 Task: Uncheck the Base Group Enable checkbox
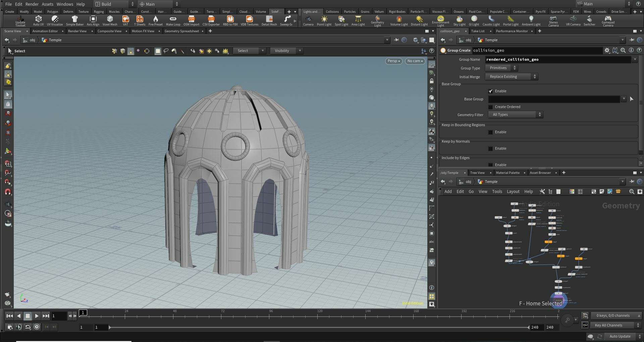tap(491, 91)
